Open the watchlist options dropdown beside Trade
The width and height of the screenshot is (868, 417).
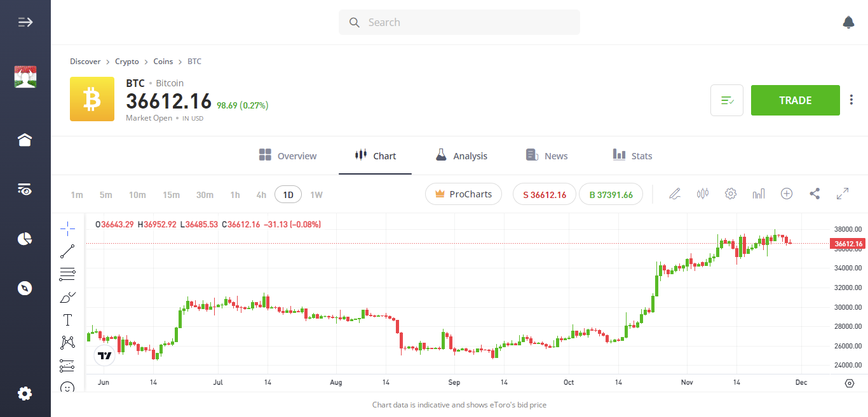726,100
